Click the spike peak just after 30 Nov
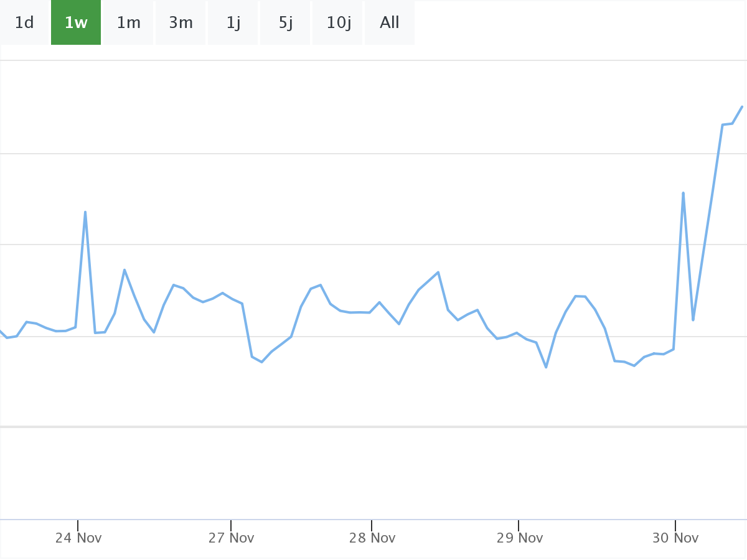The height and width of the screenshot is (560, 747). [x=683, y=193]
